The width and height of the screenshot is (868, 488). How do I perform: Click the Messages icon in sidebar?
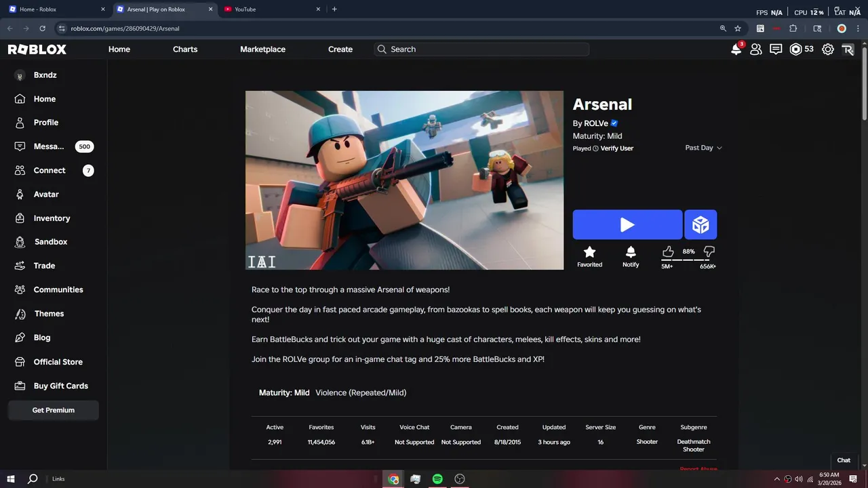(20, 146)
